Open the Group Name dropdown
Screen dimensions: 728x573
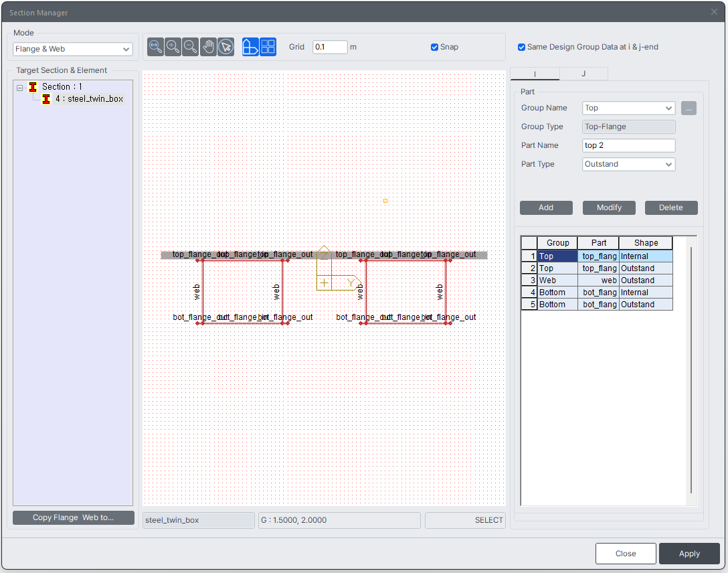[629, 108]
